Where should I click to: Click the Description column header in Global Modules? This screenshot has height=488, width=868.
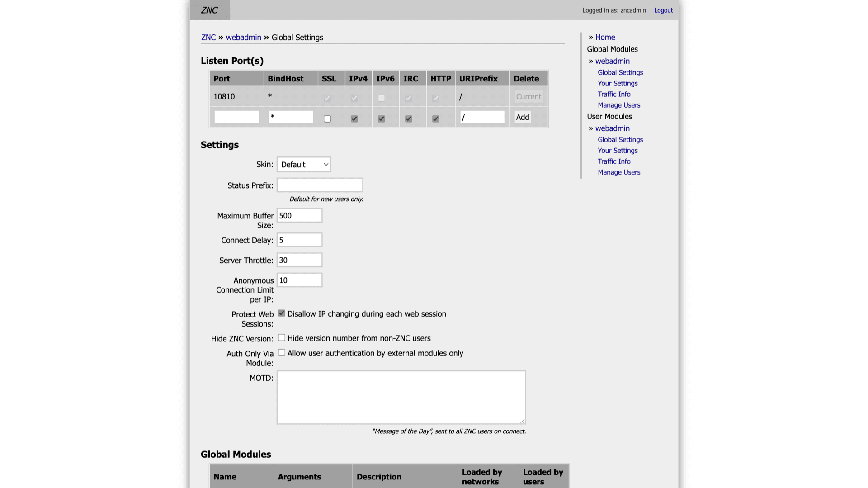tap(405, 477)
